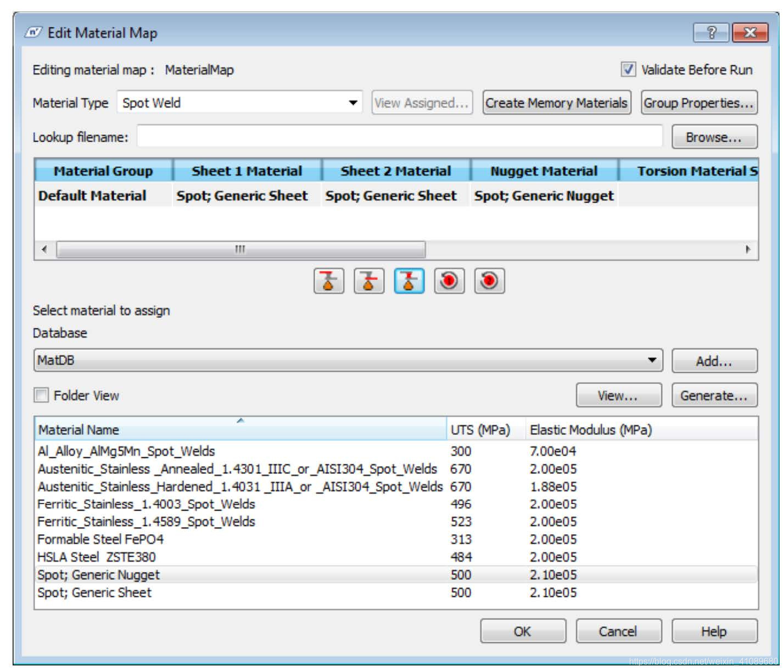Click the highlighted assign Nugget material icon
Viewport: 784px width, 672px height.
point(410,281)
